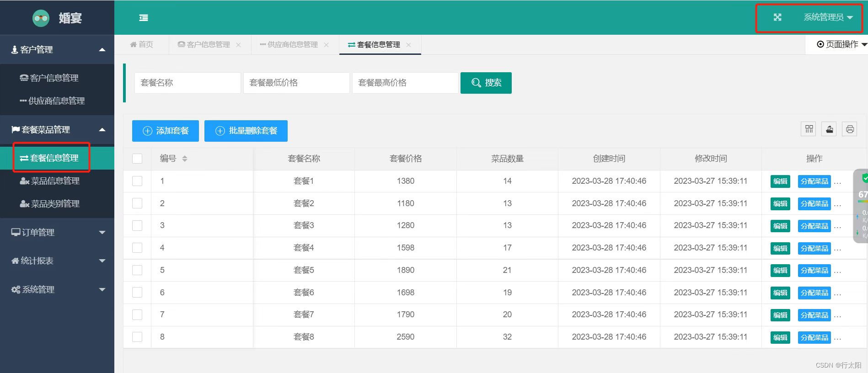Click the 套餐价格 column header

pos(406,159)
